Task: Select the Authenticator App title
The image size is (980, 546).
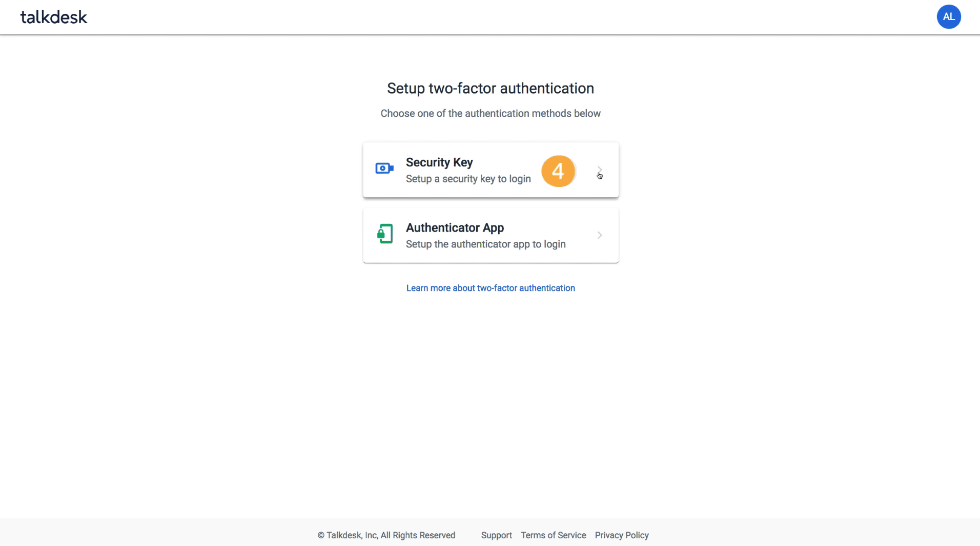Action: [455, 228]
